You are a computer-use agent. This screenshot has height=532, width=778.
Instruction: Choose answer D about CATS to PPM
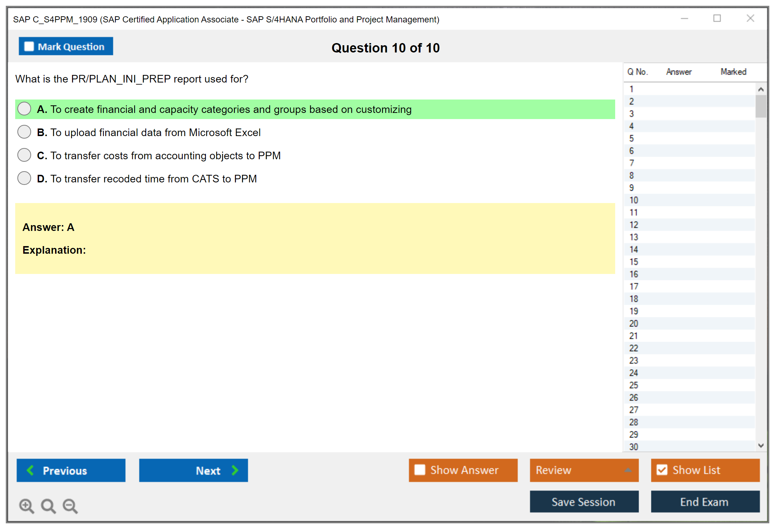[24, 178]
